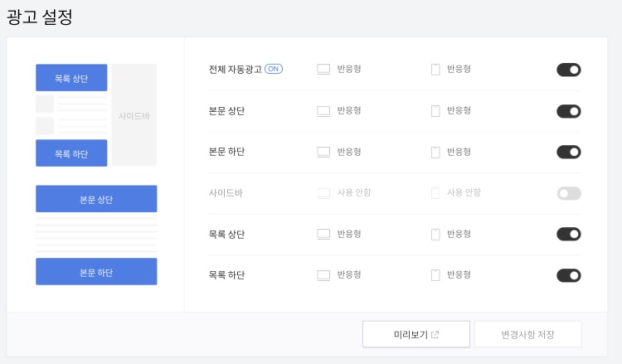The image size is (622, 364).
Task: Click the 본문 상단 block in layout preview
Action: coord(96,199)
